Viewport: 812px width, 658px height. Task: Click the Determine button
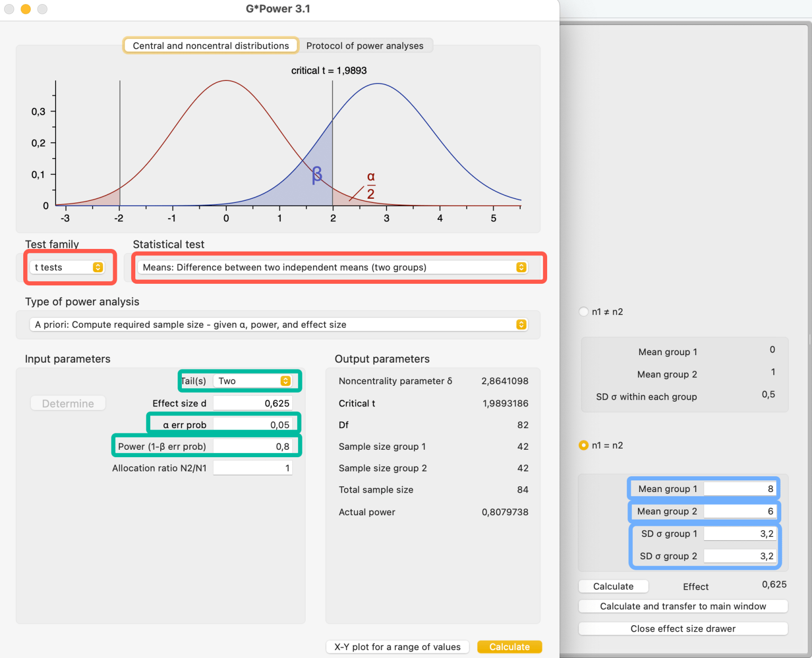pyautogui.click(x=68, y=403)
